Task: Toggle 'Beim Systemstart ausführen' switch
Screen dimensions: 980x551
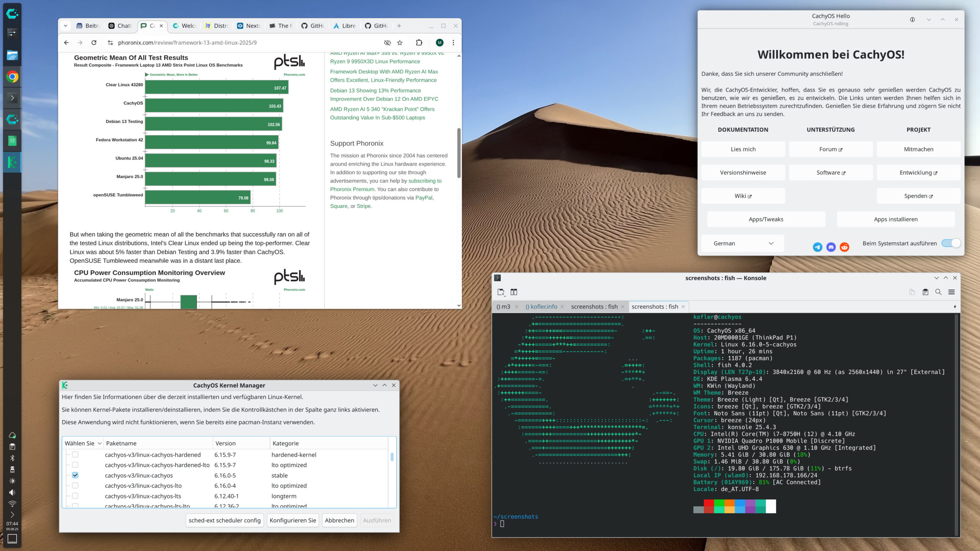Action: click(951, 243)
